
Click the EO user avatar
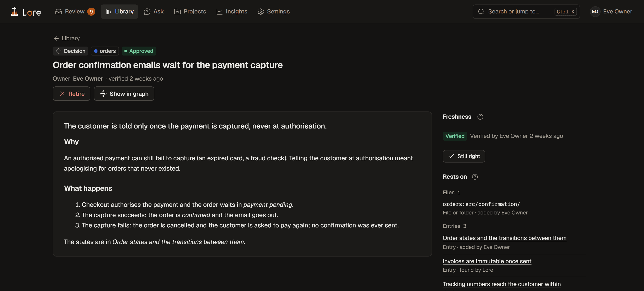[595, 11]
